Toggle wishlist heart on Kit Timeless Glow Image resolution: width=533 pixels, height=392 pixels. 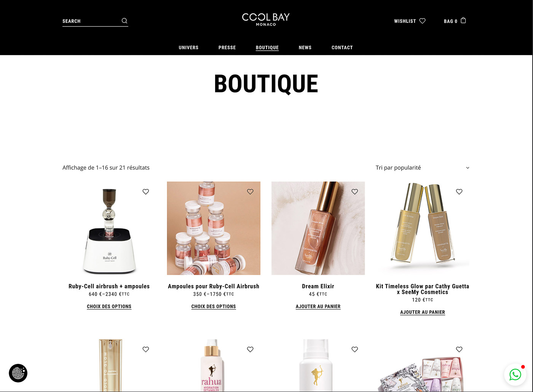(x=459, y=192)
